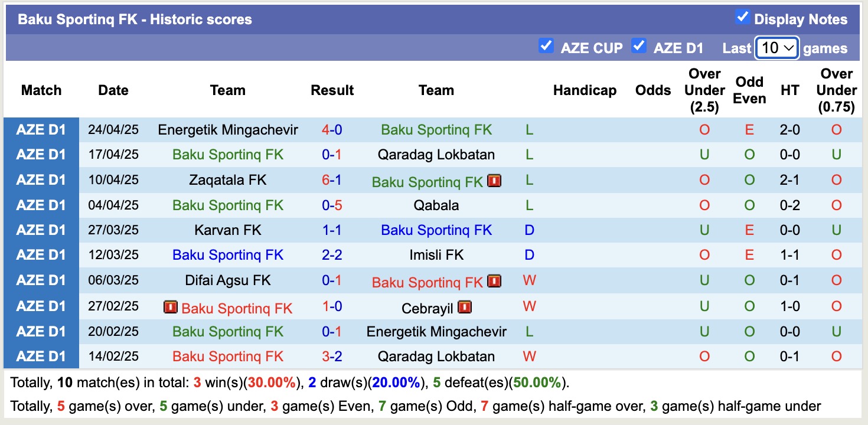Click the AZE D1 badge on the 14/02 row
This screenshot has height=425, width=868.
tap(41, 357)
